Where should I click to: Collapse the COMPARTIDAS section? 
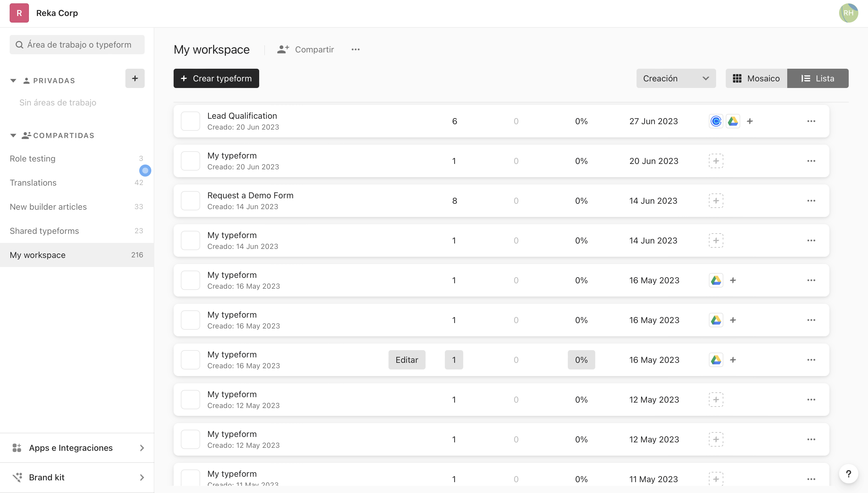(13, 135)
